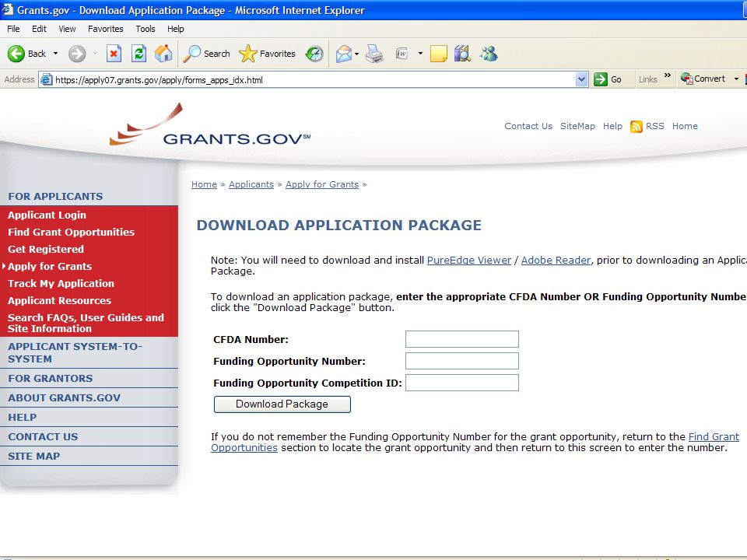The image size is (747, 560).
Task: Open the Contact Us sidebar section
Action: click(x=43, y=437)
